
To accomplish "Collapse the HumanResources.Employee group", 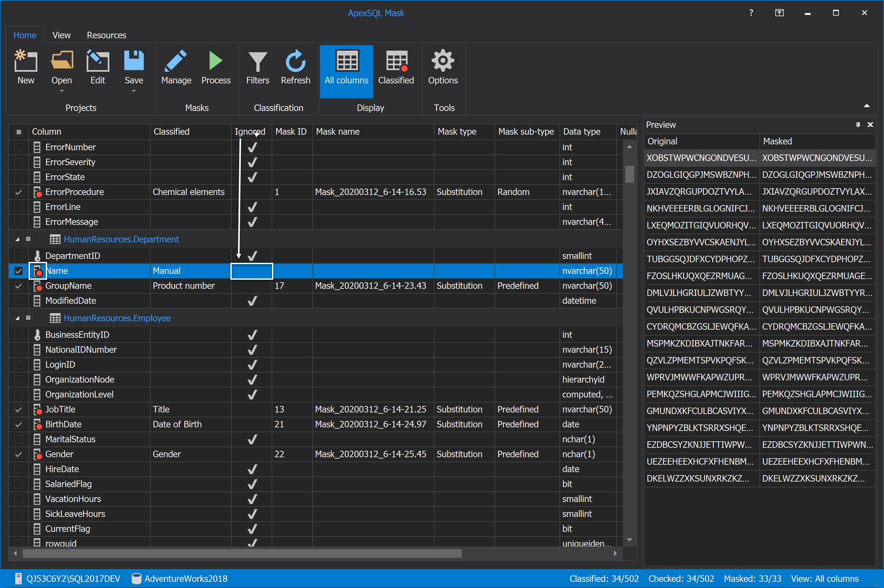I will pos(17,318).
